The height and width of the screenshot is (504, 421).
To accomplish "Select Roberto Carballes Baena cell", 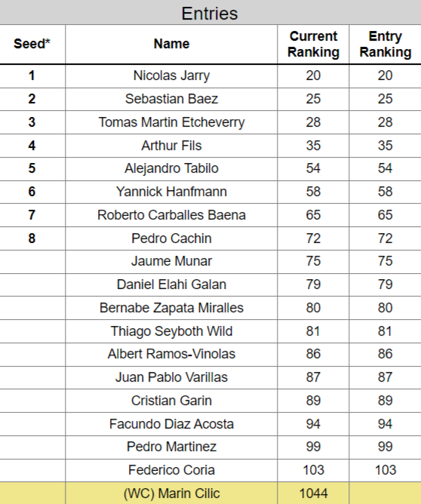I will 171,215.
